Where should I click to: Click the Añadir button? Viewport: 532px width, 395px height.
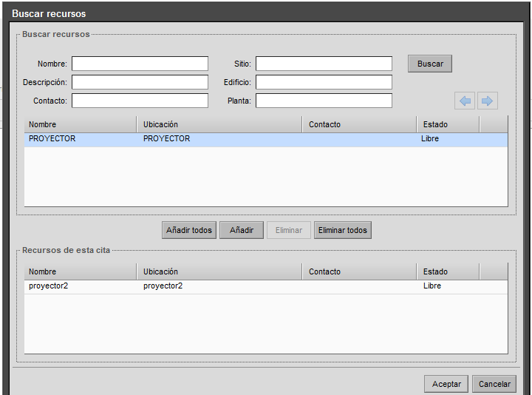click(x=241, y=230)
